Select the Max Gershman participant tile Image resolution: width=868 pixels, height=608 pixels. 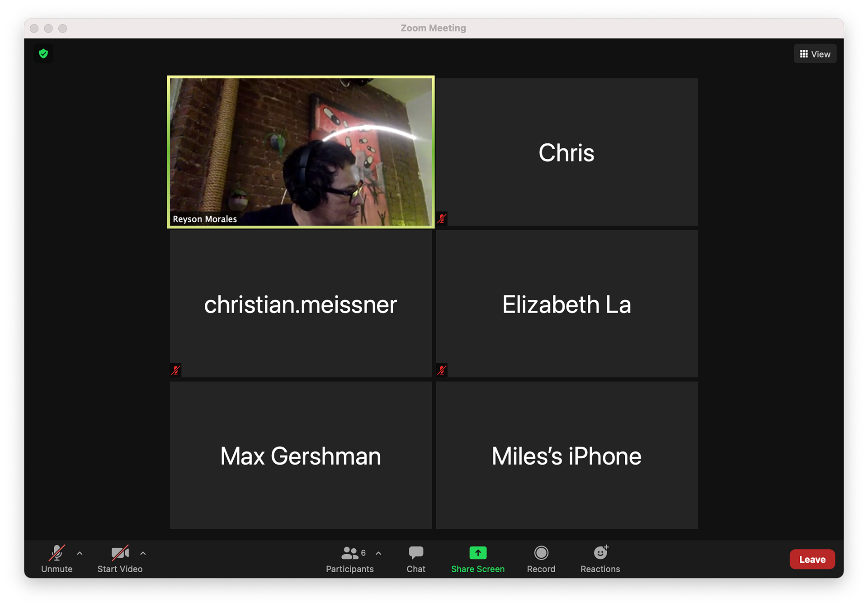pos(301,455)
